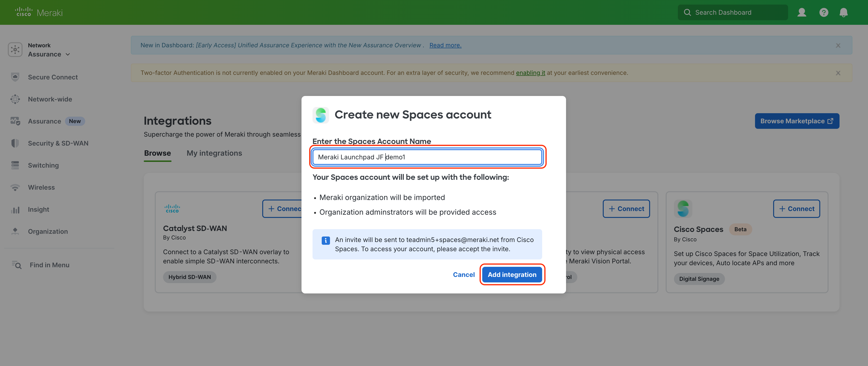Click the Digital Signage tag
The image size is (868, 366).
coord(699,279)
